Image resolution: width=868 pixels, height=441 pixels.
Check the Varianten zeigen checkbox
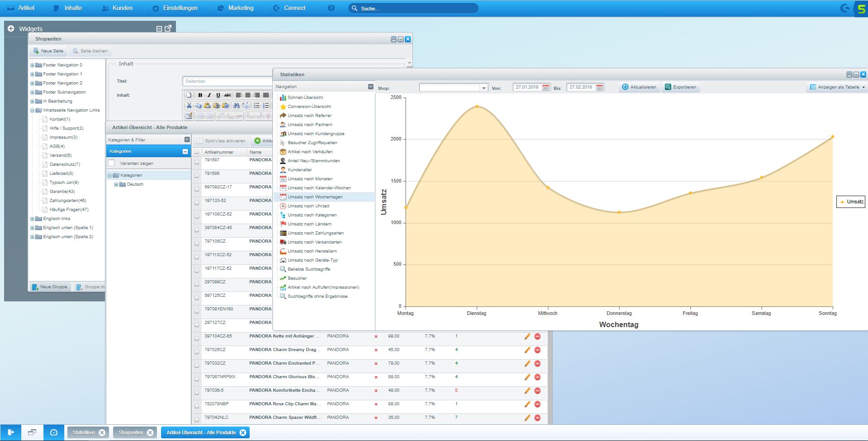pyautogui.click(x=112, y=163)
